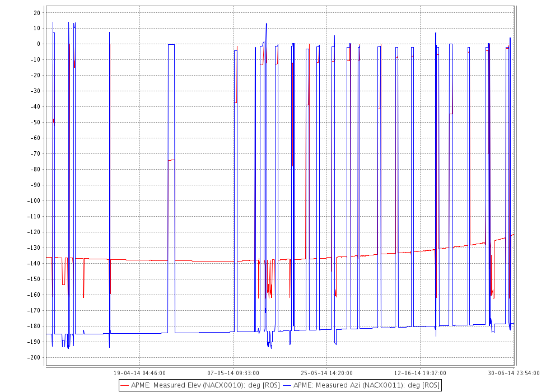Click y-axis label -130

pyautogui.click(x=34, y=248)
